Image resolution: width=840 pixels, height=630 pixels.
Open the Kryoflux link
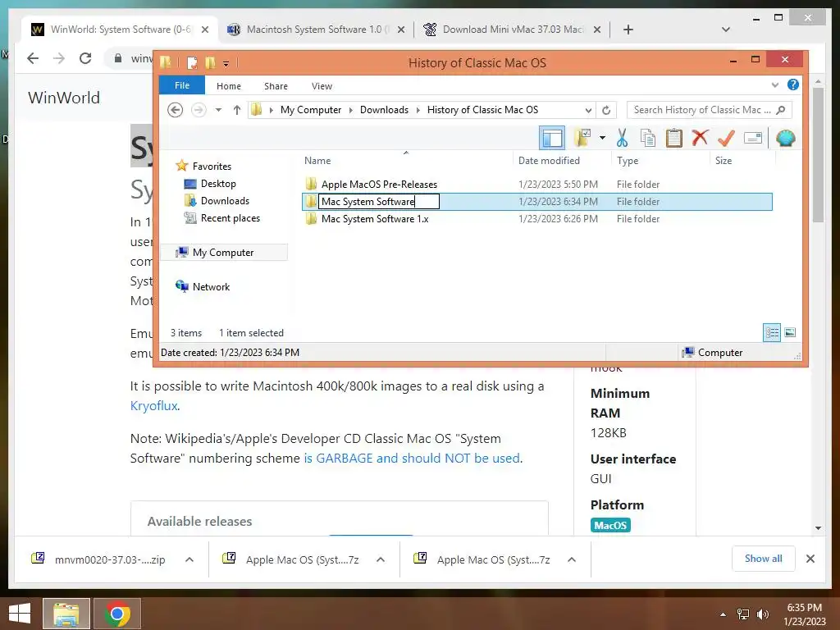tap(153, 405)
